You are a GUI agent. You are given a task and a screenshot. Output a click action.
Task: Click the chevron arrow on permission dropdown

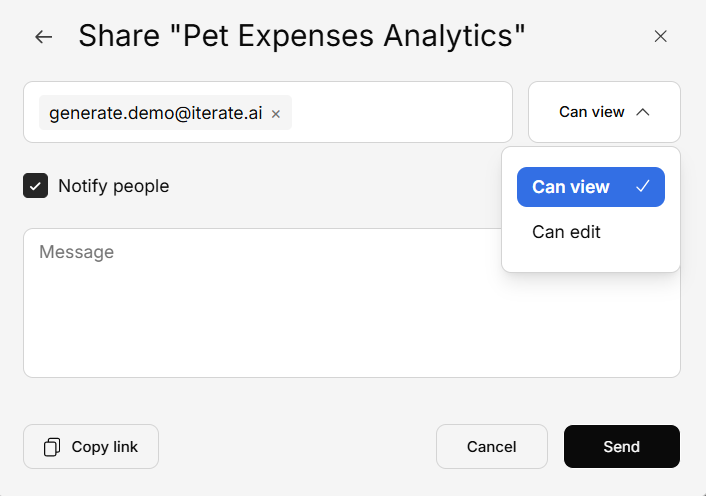[x=643, y=112]
